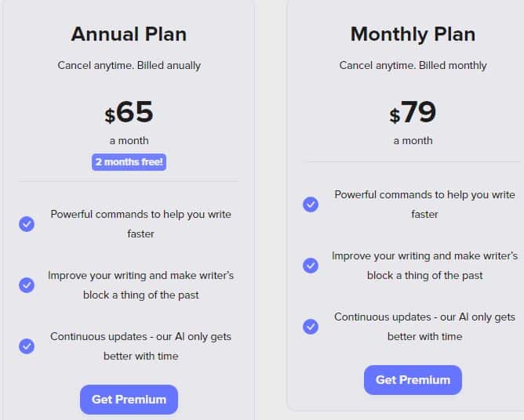Click 'Cancel anytime. Billed anually' text
Image resolution: width=524 pixels, height=420 pixels.
[129, 66]
